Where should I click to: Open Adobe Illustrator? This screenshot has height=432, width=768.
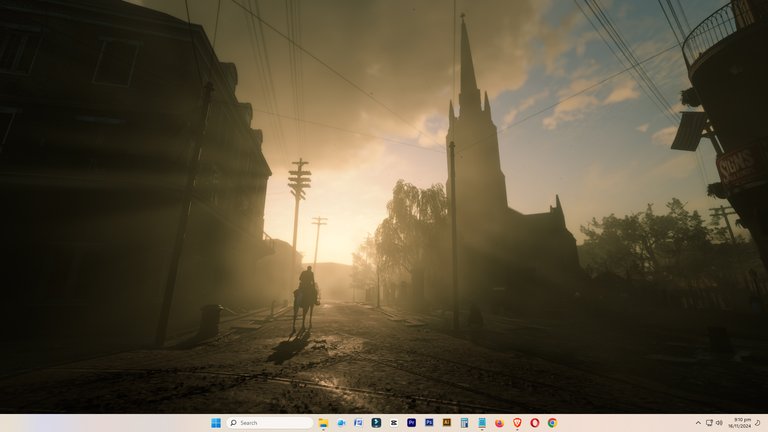pyautogui.click(x=447, y=423)
